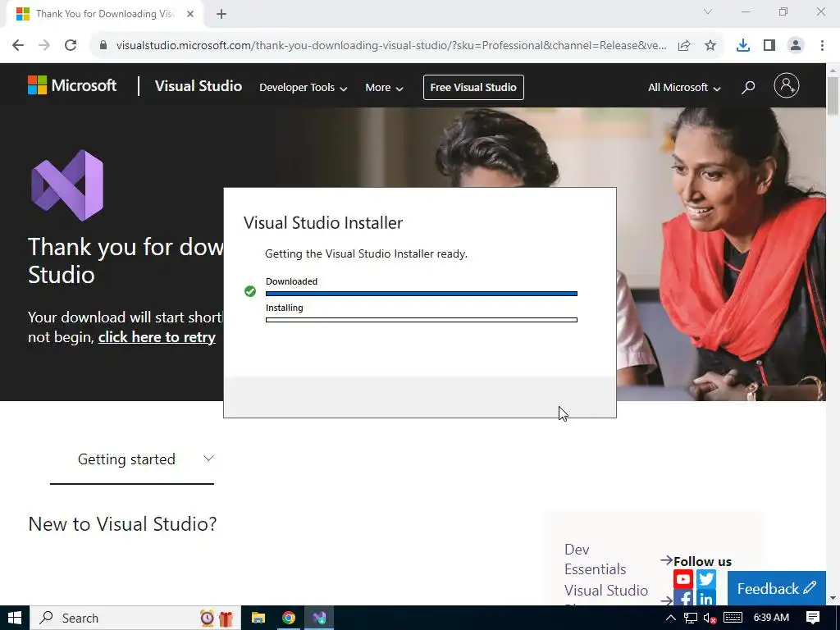Click the address bar URL field
The image size is (840, 630).
(391, 46)
